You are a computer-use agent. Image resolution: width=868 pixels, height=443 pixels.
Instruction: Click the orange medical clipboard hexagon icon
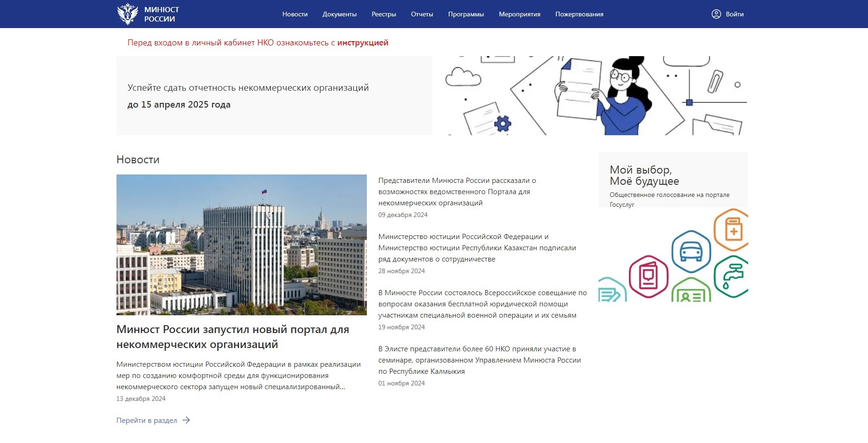coord(732,230)
